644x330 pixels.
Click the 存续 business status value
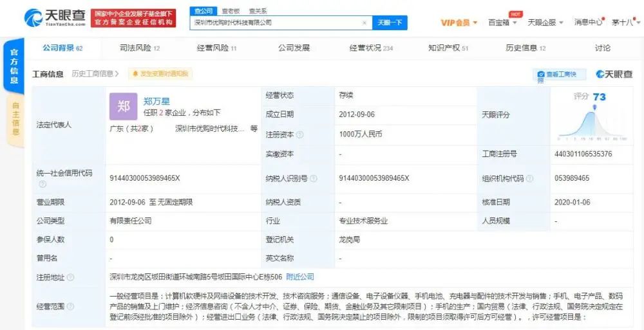coord(346,95)
